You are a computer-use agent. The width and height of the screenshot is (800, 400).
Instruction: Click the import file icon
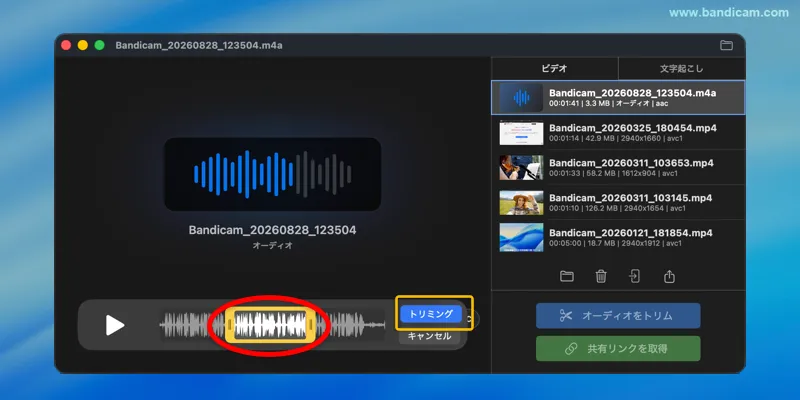pos(634,277)
